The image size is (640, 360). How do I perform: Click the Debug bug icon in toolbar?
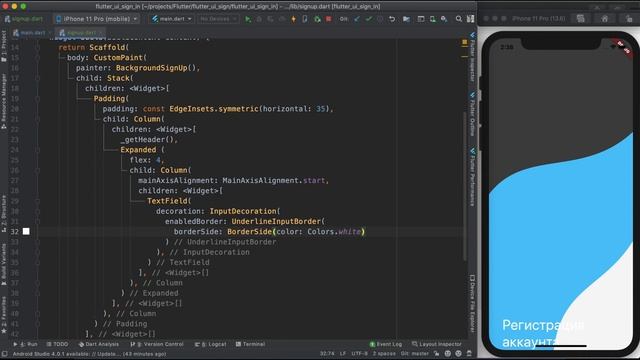(x=259, y=19)
